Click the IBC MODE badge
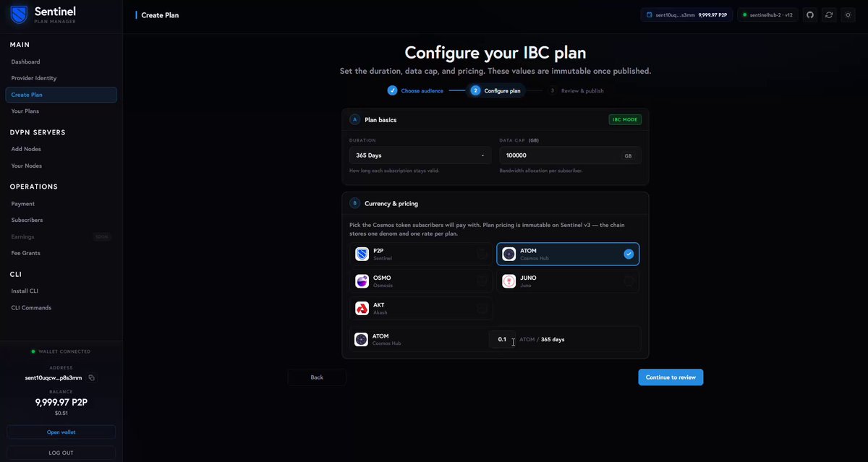This screenshot has width=868, height=462. tap(625, 119)
